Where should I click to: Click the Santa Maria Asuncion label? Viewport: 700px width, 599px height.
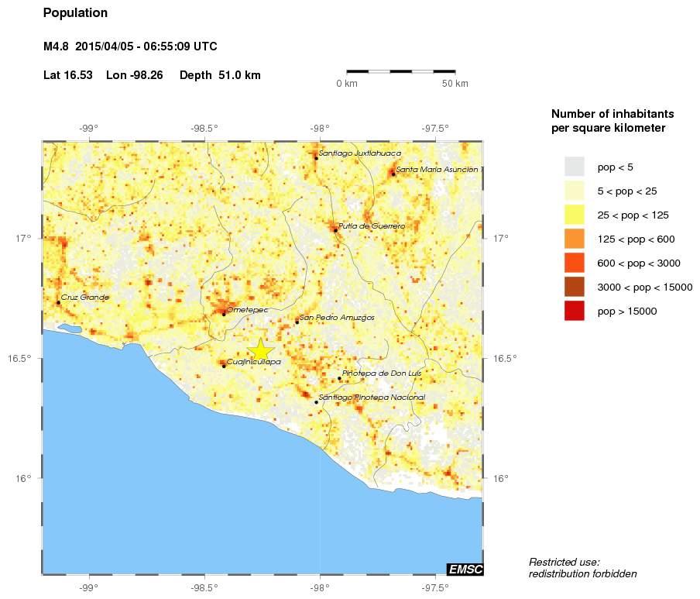438,169
